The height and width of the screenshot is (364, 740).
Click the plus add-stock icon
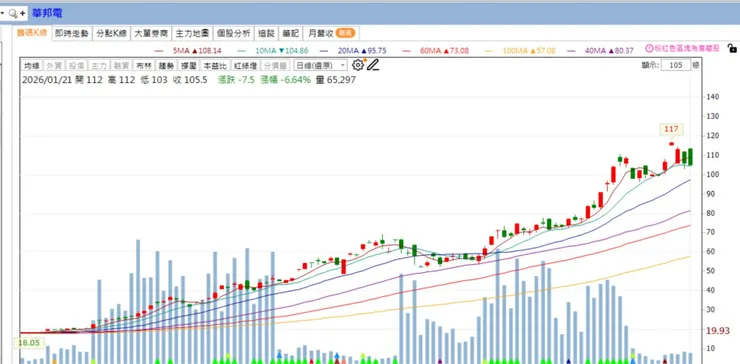[23, 14]
